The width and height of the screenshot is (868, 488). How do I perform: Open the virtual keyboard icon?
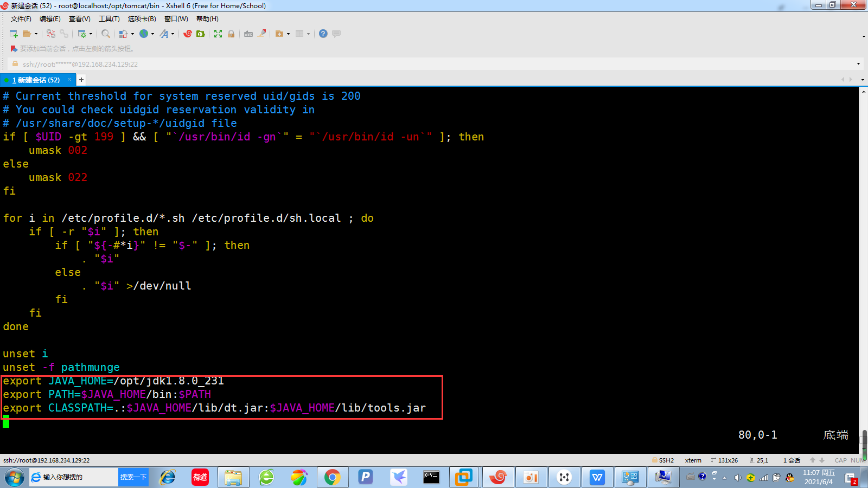pos(248,34)
